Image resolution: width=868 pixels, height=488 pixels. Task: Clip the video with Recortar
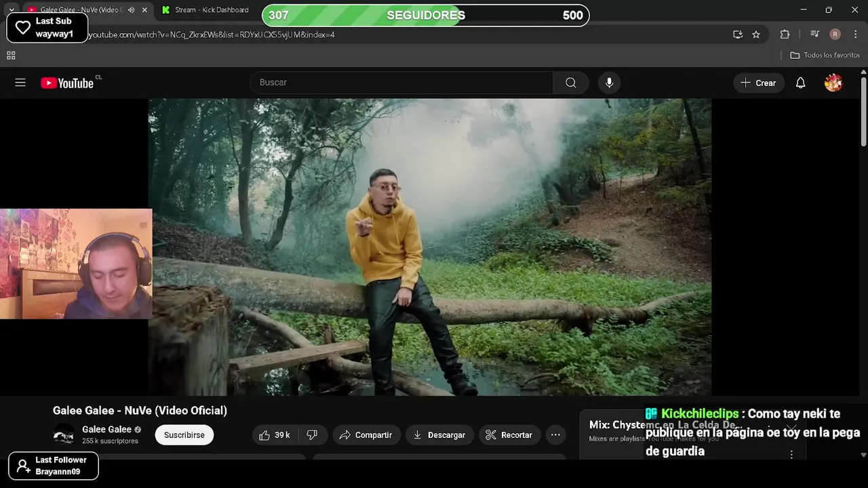[x=509, y=435]
